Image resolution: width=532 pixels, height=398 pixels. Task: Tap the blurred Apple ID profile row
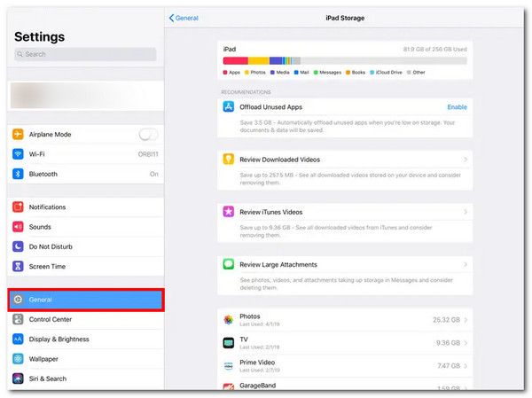tap(85, 96)
